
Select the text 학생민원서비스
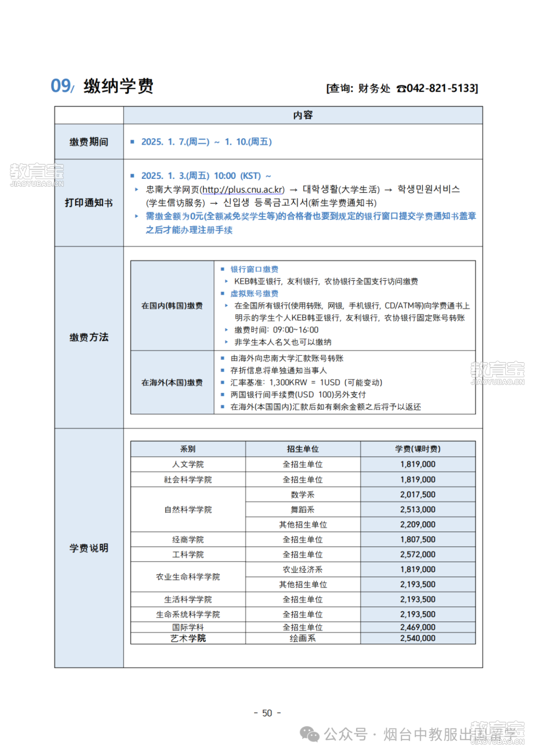point(429,189)
